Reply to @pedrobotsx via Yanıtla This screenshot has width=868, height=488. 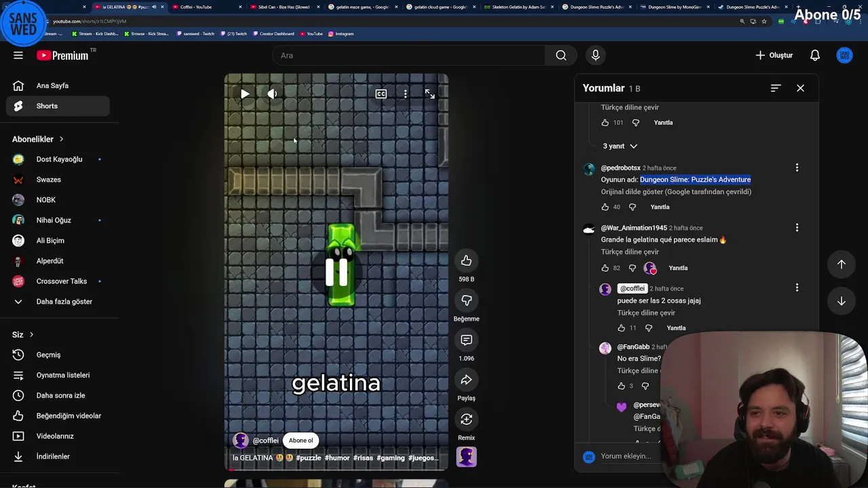[x=660, y=207]
